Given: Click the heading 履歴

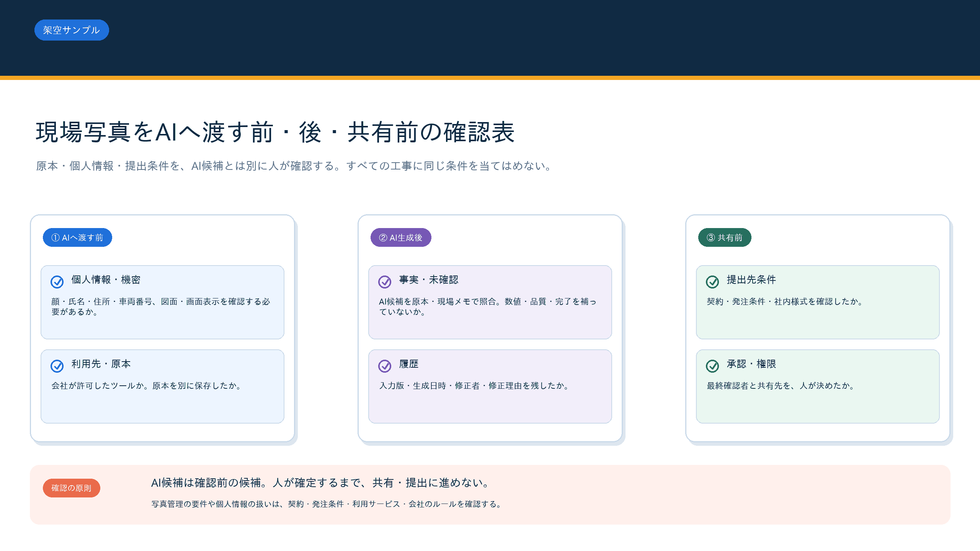Looking at the screenshot, I should 409,364.
